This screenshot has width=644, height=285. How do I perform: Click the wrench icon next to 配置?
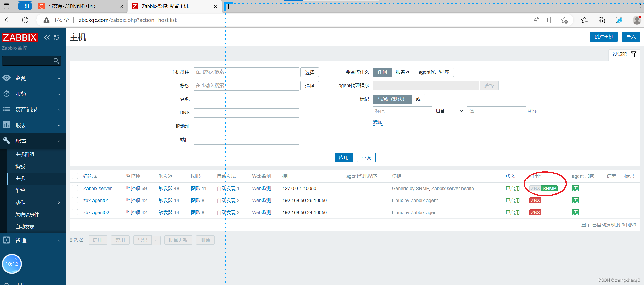click(x=7, y=141)
